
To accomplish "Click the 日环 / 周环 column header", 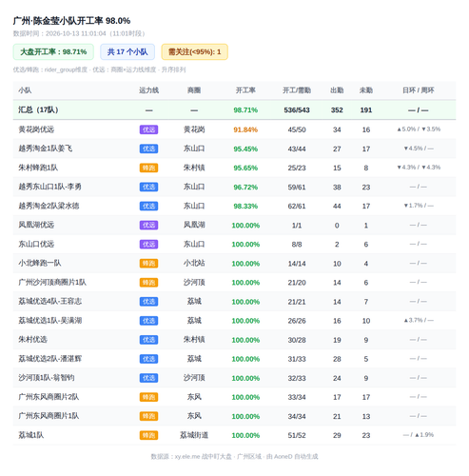I will point(419,90).
